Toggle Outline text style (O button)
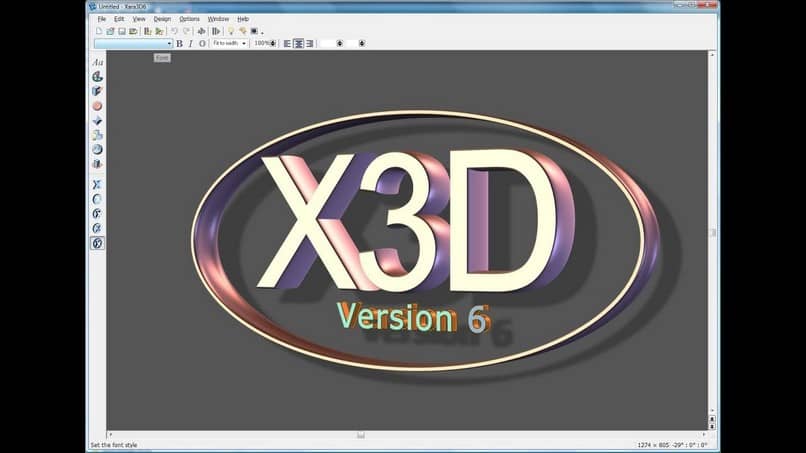This screenshot has height=453, width=806. (203, 44)
